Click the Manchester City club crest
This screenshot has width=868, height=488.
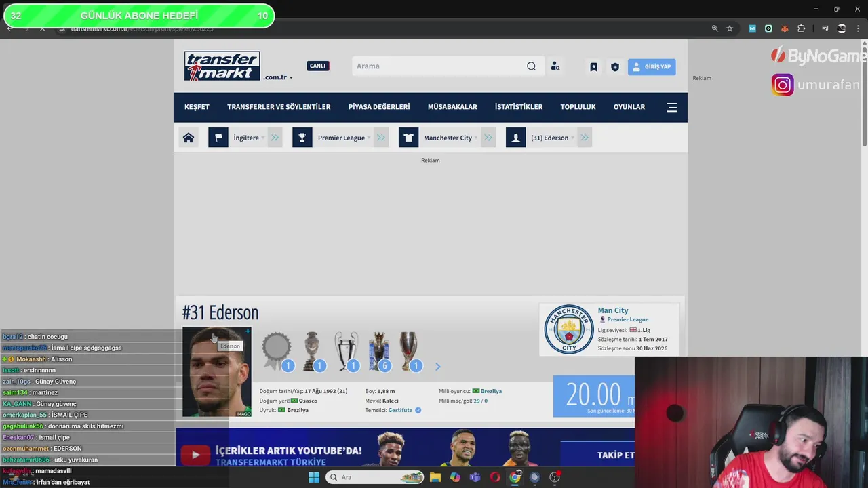(569, 329)
